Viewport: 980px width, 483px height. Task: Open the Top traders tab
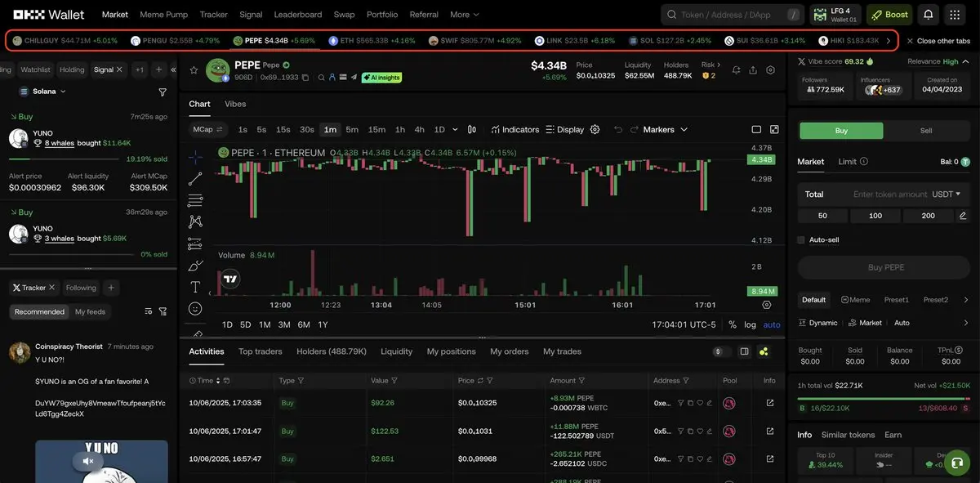(261, 351)
